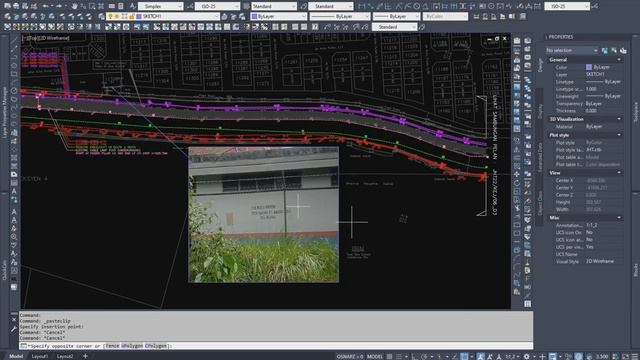Toggle the lock icon of SKETCH1 layer

click(x=131, y=16)
